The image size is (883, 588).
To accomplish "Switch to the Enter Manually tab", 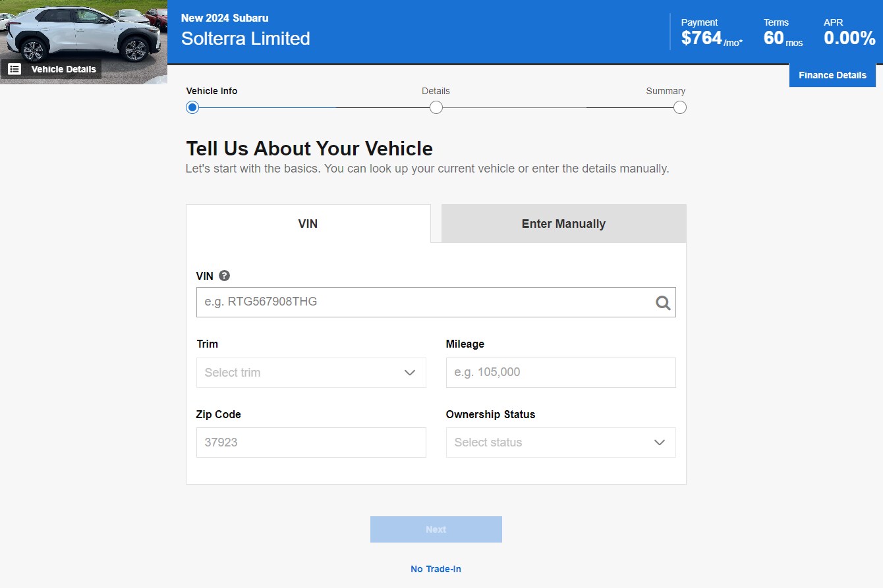I will tap(563, 224).
